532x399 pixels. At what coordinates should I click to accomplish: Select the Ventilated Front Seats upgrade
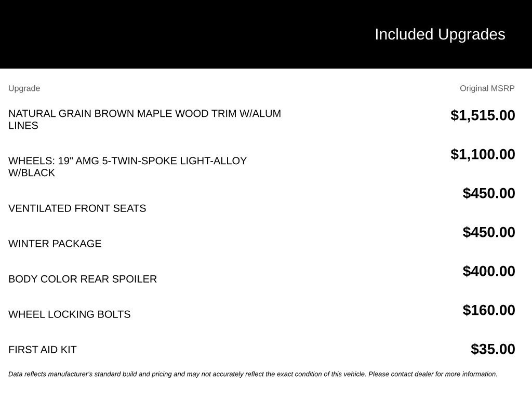coord(77,208)
